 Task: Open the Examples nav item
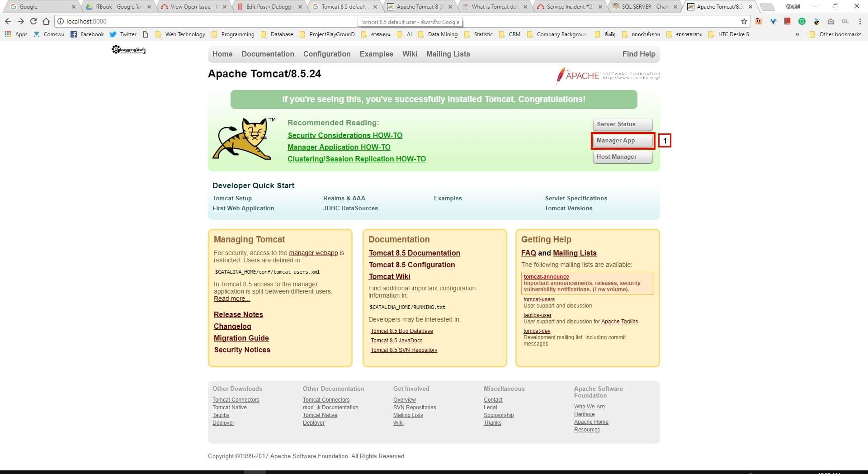pos(377,54)
